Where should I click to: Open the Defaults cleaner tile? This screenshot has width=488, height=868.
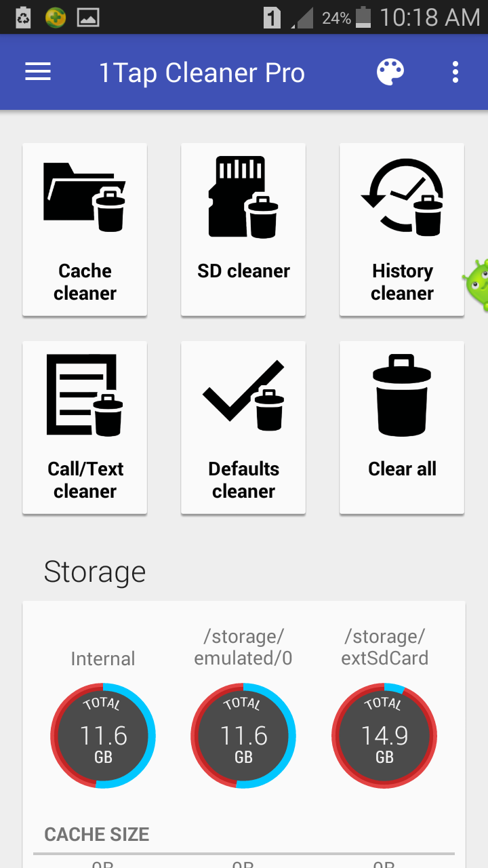coord(243,427)
